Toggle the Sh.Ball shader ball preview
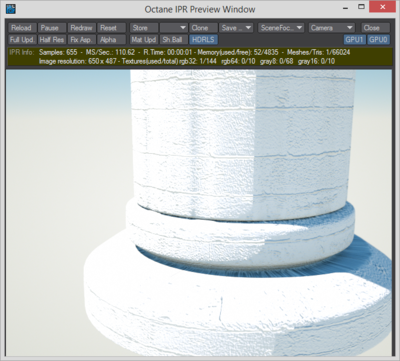The height and width of the screenshot is (361, 400). pyautogui.click(x=174, y=40)
